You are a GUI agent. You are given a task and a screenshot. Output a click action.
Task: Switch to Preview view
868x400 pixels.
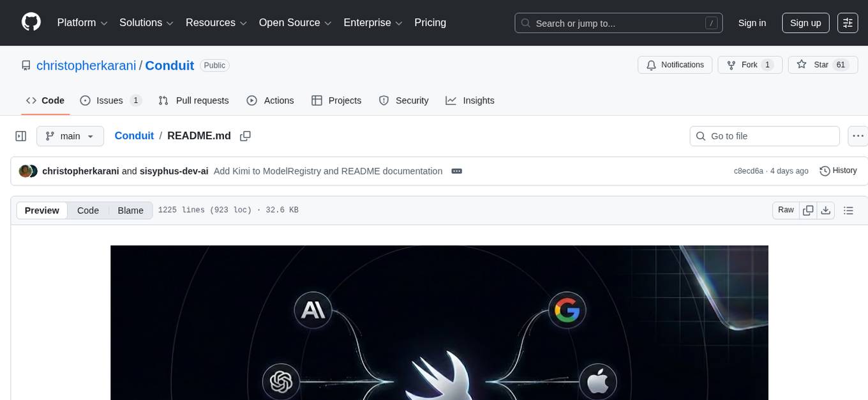tap(42, 210)
